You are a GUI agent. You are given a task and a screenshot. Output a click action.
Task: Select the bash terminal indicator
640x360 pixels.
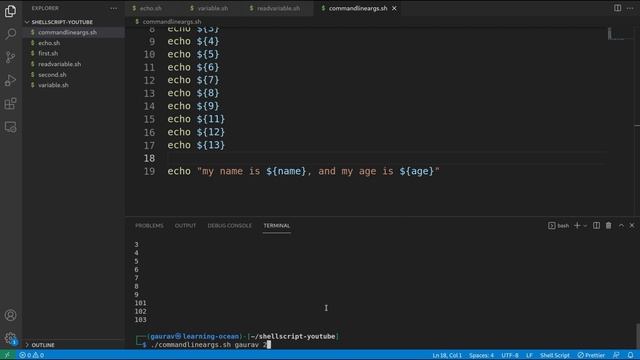click(x=558, y=226)
